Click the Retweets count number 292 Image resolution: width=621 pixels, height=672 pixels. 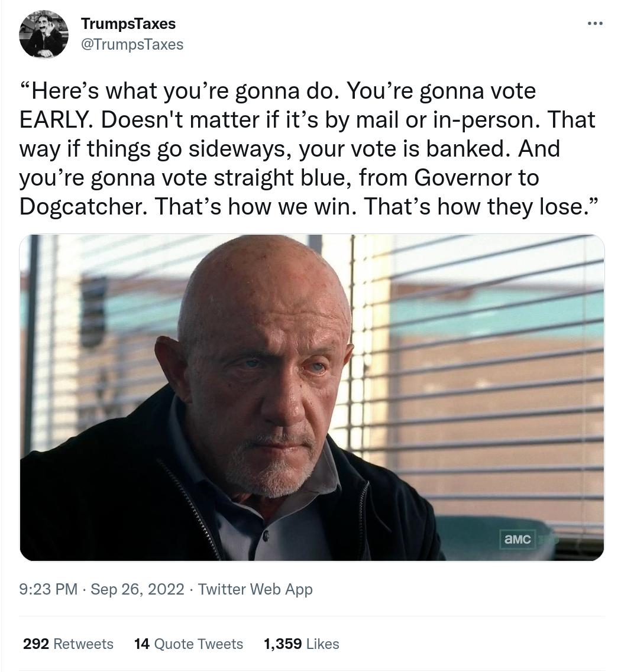coord(36,644)
